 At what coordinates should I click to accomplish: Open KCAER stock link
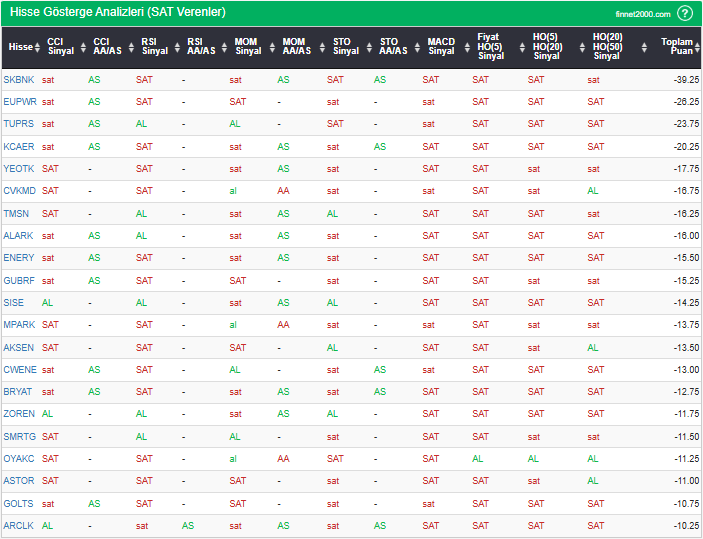(19, 147)
